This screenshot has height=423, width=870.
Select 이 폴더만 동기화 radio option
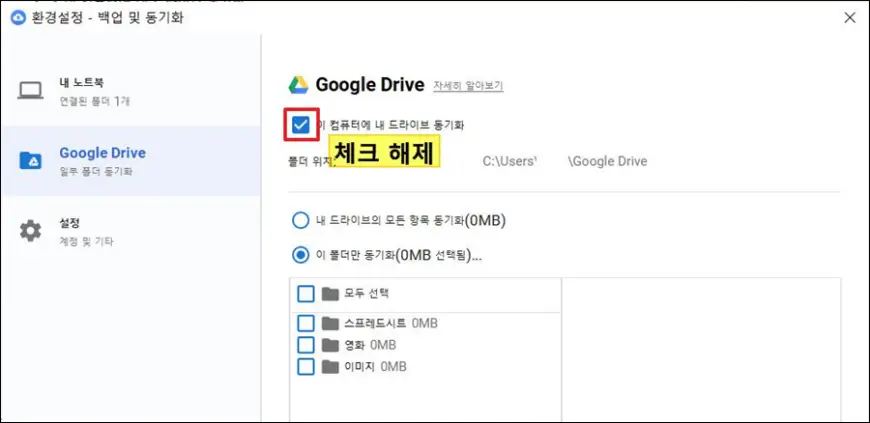tap(300, 255)
